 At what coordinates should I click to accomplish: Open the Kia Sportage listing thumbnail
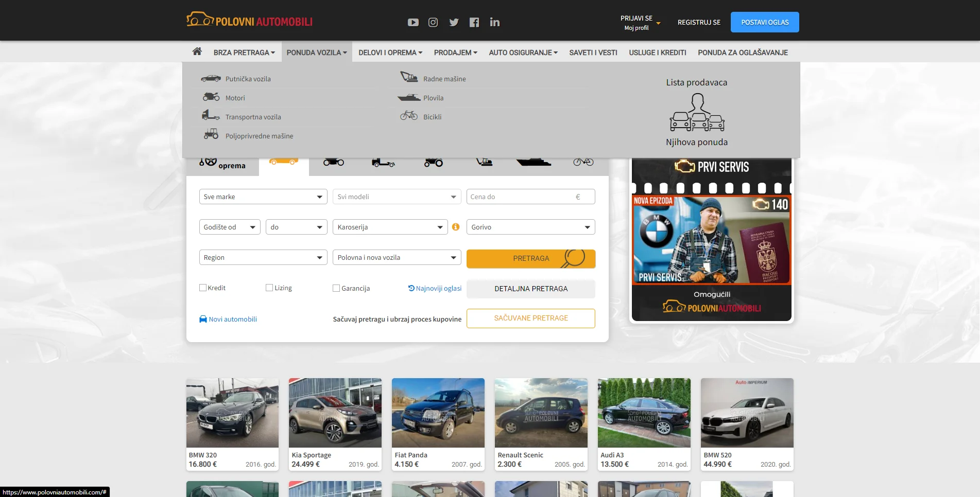click(x=335, y=413)
